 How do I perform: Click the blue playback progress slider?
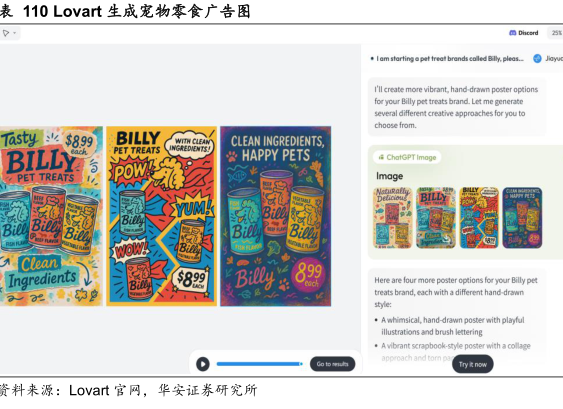point(260,364)
